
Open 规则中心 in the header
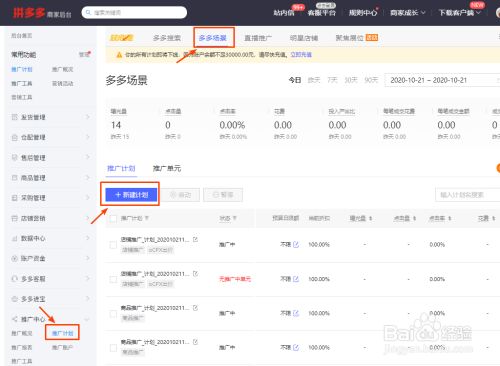click(x=363, y=13)
